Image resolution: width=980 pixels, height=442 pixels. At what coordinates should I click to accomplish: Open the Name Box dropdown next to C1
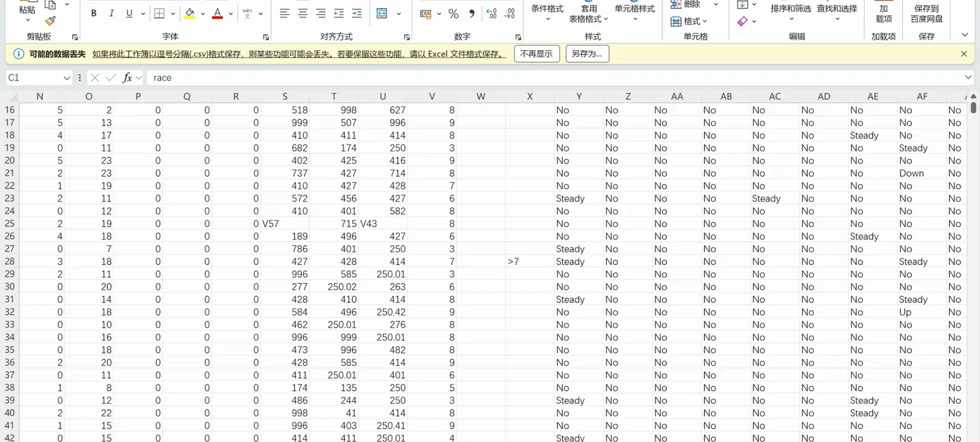click(67, 78)
